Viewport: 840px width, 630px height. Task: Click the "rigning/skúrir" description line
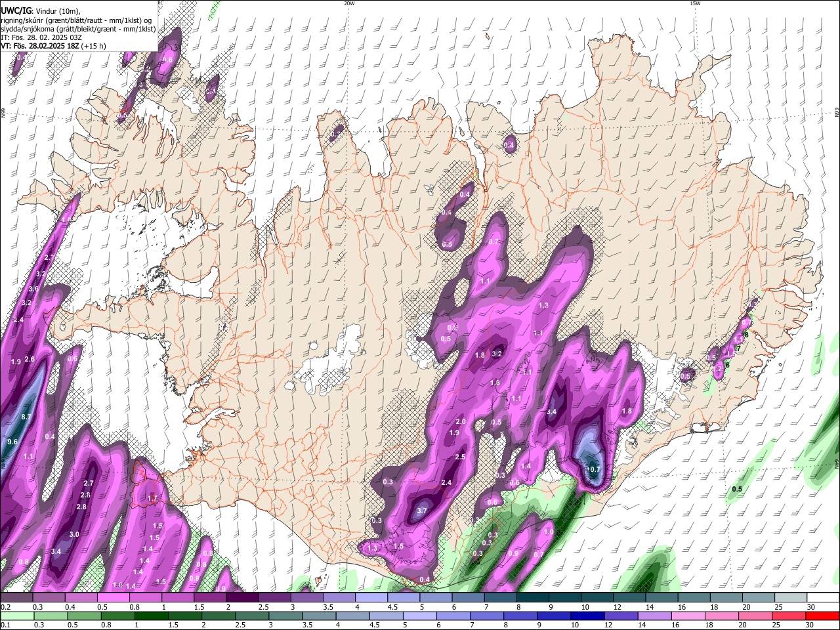pos(76,20)
